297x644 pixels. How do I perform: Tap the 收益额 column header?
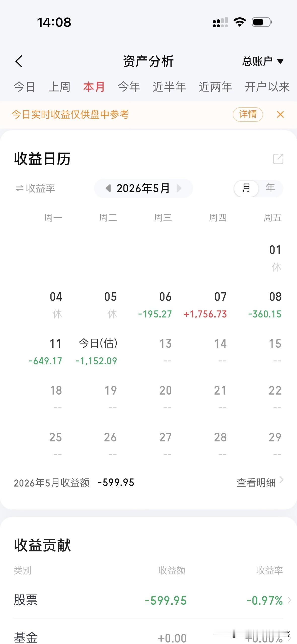[172, 570]
